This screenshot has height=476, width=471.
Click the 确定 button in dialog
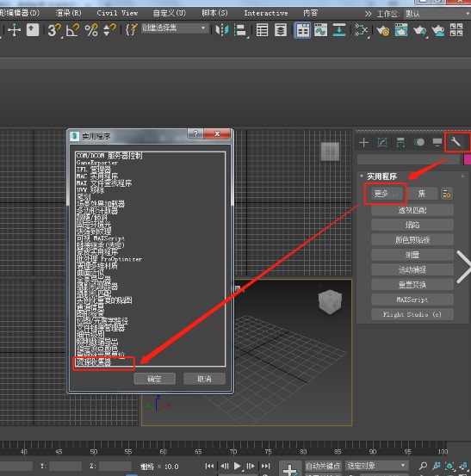tap(155, 379)
